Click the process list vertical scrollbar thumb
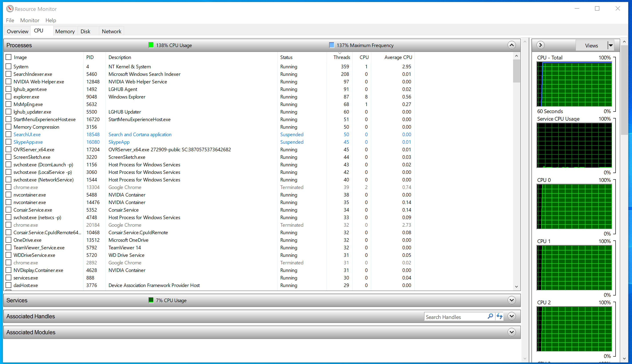Screen dimensions: 632x364 516,71
